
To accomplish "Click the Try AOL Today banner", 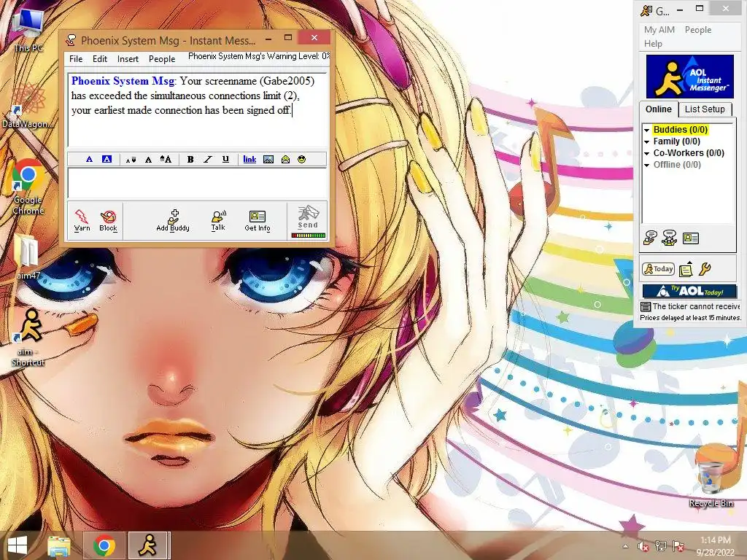I will pos(690,291).
